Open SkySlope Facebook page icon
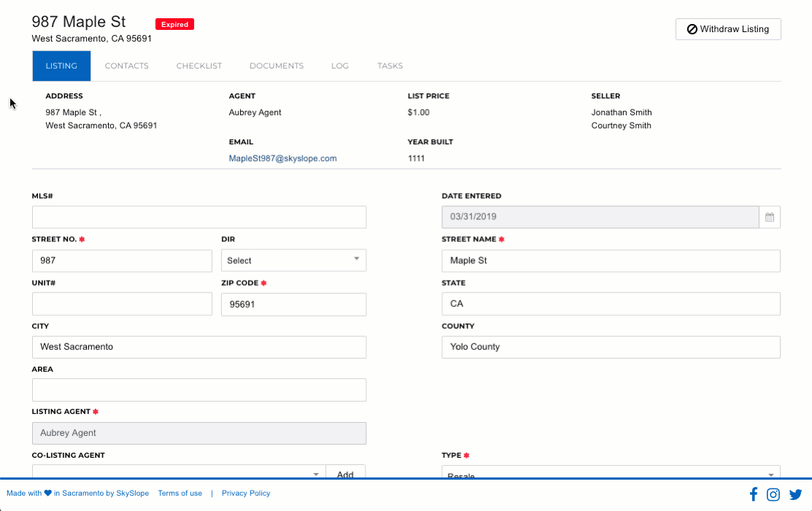Screen dimensions: 812x511 point(754,494)
